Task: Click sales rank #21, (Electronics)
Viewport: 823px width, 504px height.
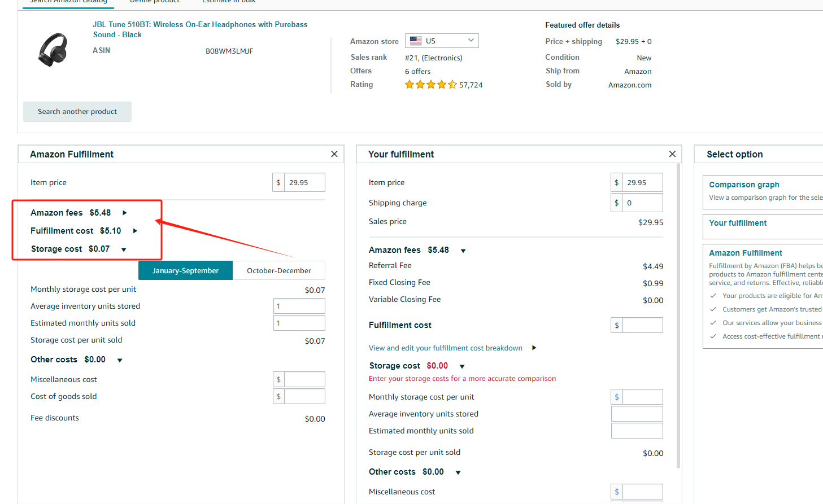Action: (x=433, y=58)
